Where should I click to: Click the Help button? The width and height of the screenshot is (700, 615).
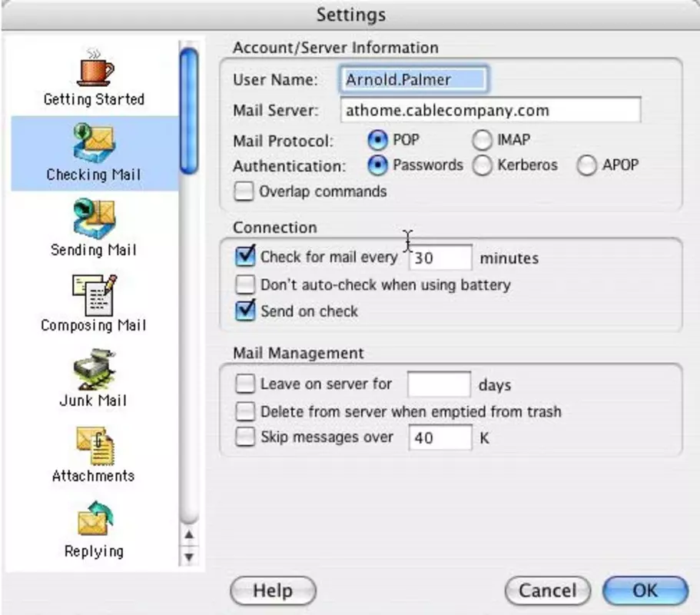pos(274,590)
